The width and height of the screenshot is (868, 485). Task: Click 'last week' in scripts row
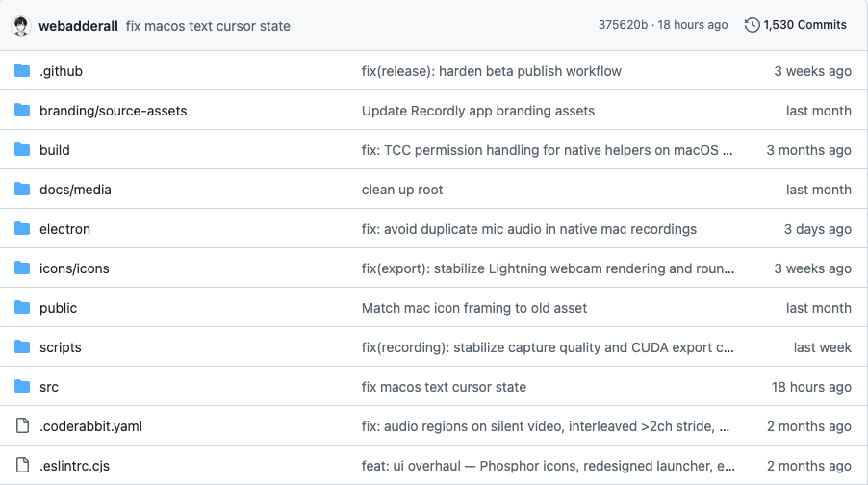tap(822, 347)
